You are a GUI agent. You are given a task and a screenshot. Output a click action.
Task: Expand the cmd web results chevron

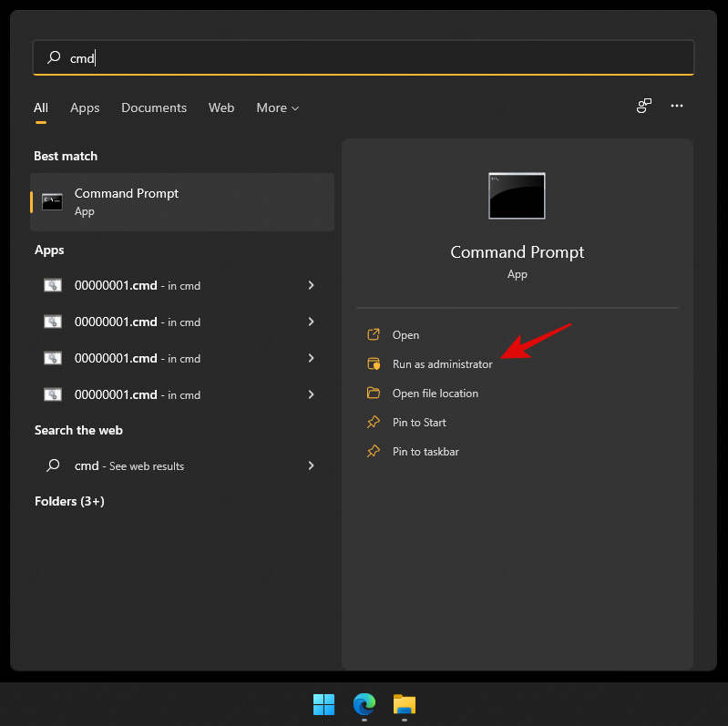(x=311, y=465)
